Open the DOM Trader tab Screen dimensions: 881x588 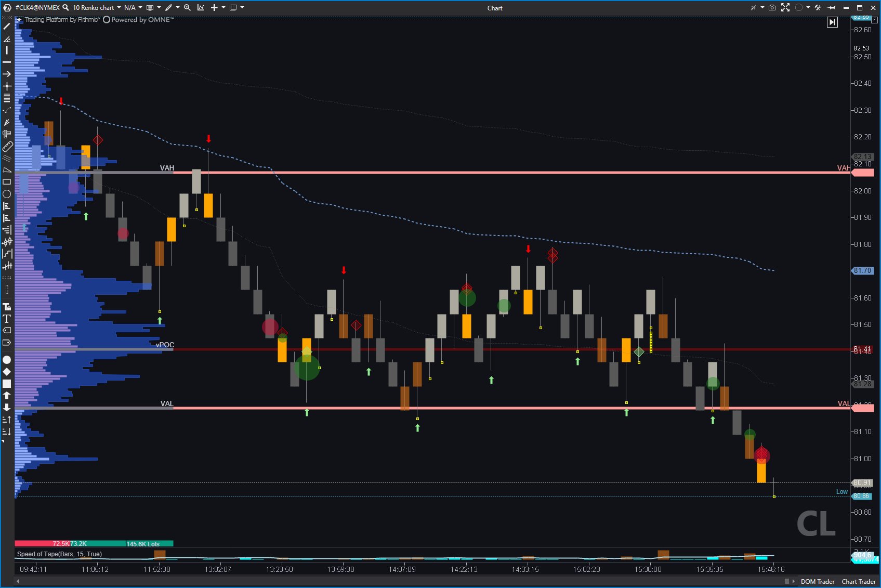[x=817, y=582]
